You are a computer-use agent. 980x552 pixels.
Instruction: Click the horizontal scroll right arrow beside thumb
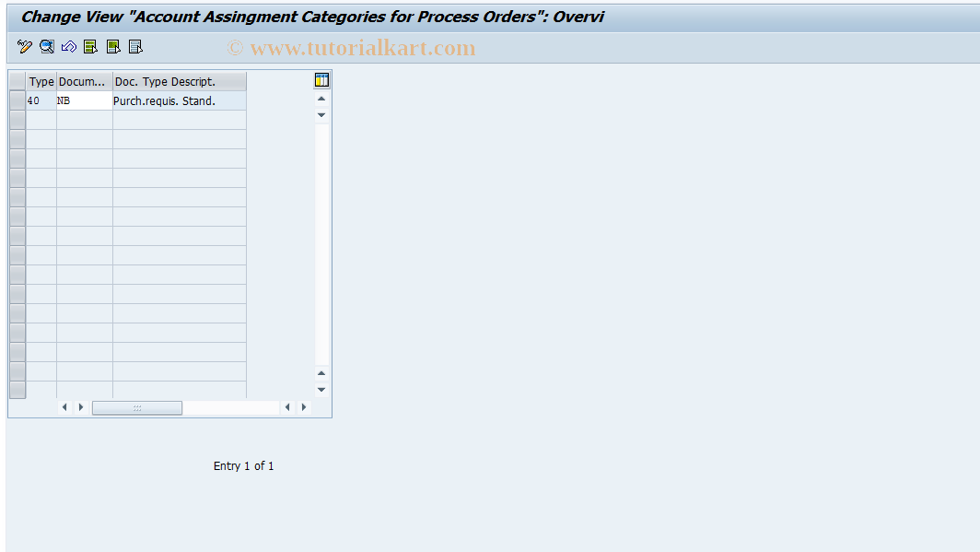(x=81, y=407)
